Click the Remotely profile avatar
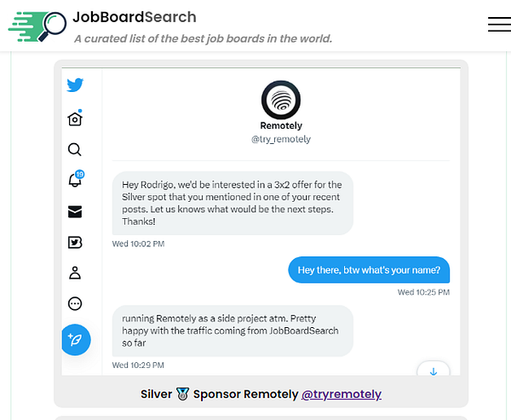The height and width of the screenshot is (420, 511). tap(281, 101)
